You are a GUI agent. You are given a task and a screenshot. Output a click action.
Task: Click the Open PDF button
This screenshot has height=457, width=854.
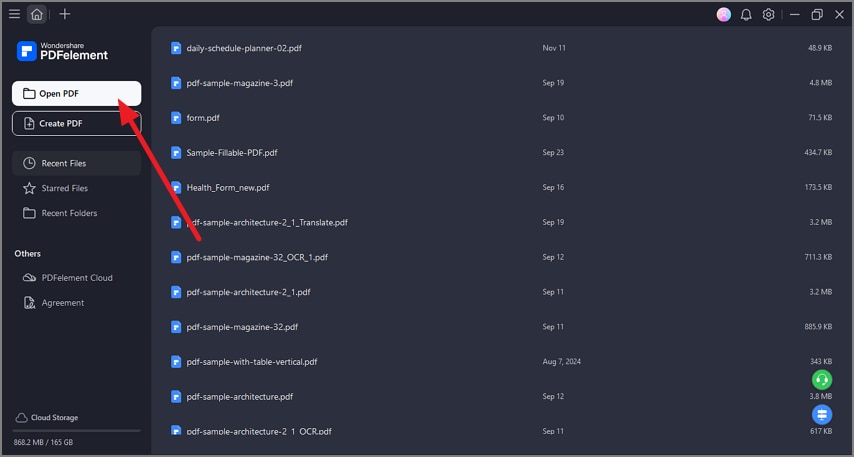pyautogui.click(x=76, y=93)
